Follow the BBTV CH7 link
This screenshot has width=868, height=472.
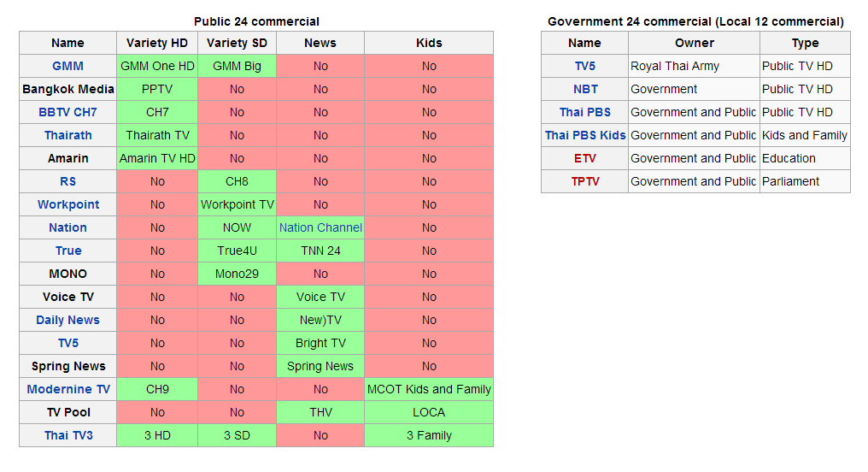point(67,112)
